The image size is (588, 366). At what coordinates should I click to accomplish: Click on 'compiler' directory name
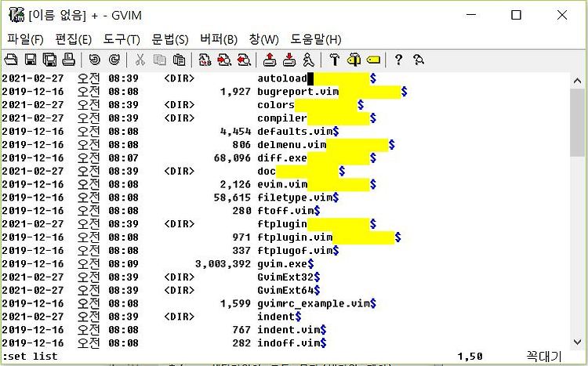(x=282, y=118)
